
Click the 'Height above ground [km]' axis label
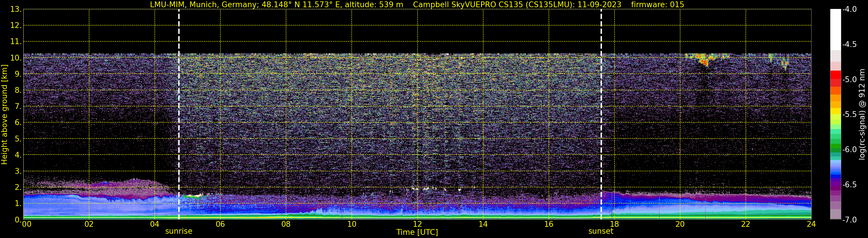coord(4,115)
